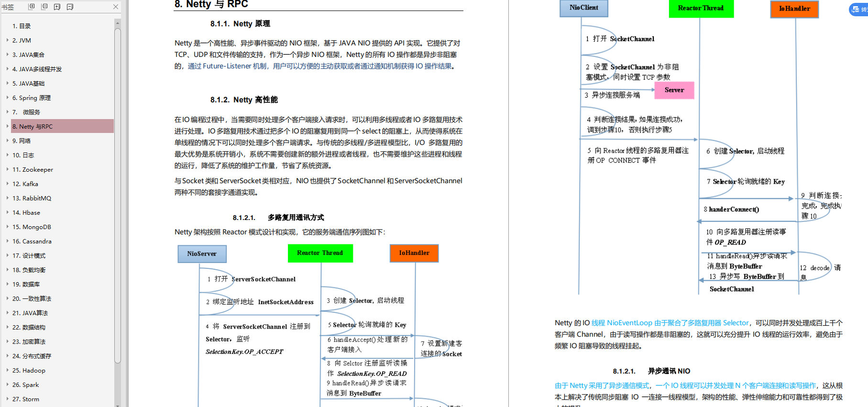Click the blue floating convert button at top right

point(859,9)
